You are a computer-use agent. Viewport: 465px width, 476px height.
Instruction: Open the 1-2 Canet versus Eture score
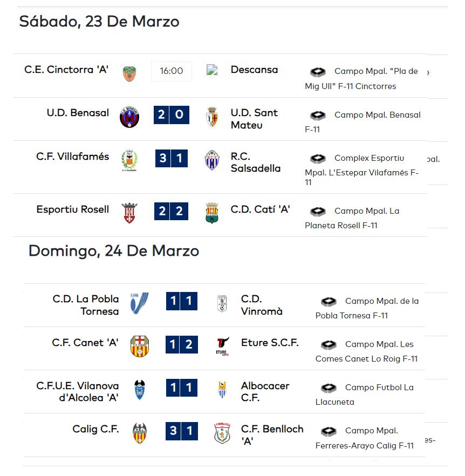tap(182, 344)
